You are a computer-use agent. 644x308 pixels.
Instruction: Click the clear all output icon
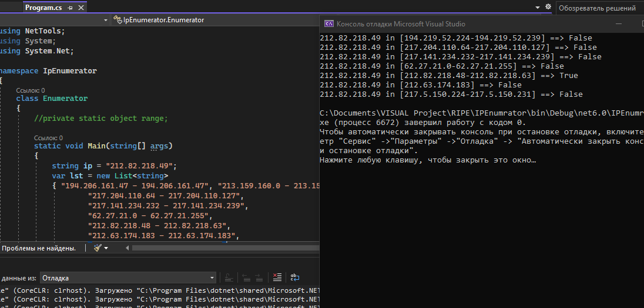(278, 278)
